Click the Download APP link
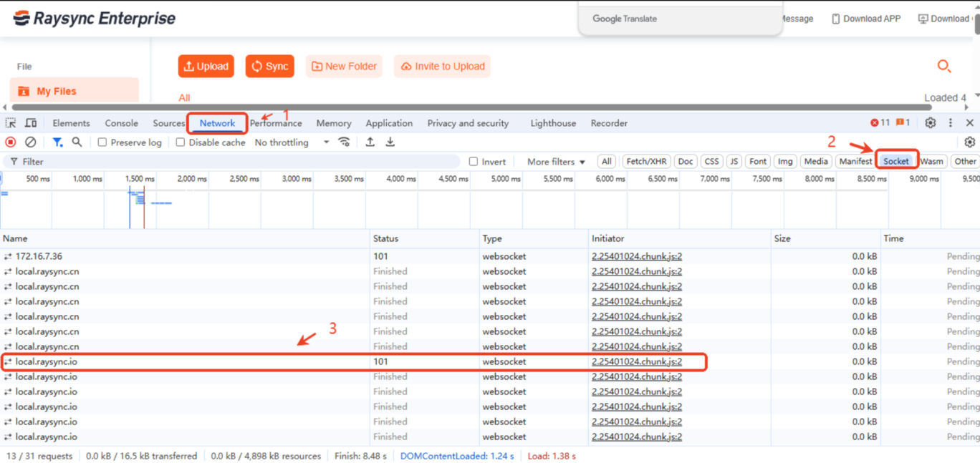980x463 pixels. point(866,19)
